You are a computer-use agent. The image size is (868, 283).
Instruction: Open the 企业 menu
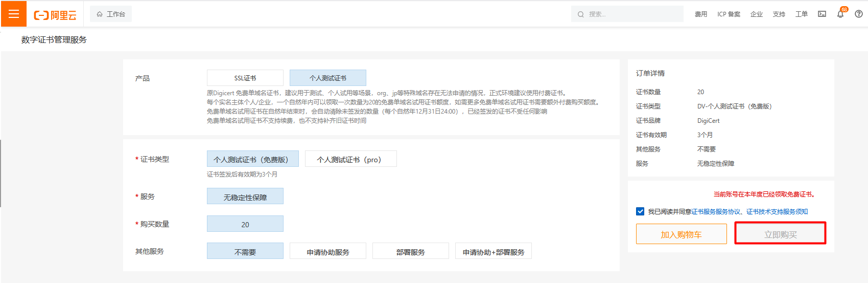pyautogui.click(x=757, y=14)
